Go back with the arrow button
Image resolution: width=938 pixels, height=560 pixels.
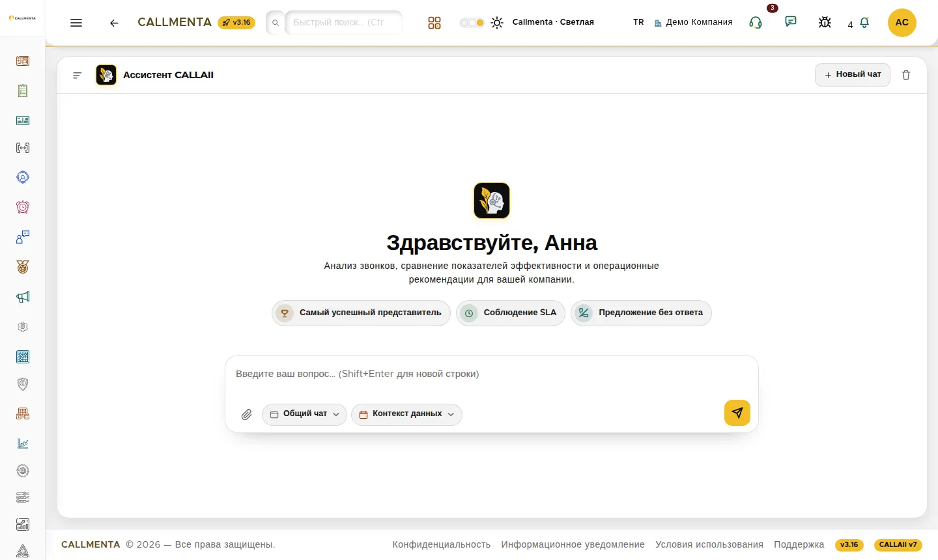point(114,23)
